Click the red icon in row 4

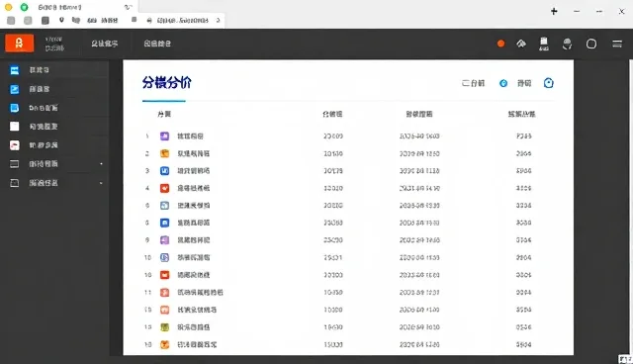(x=164, y=188)
